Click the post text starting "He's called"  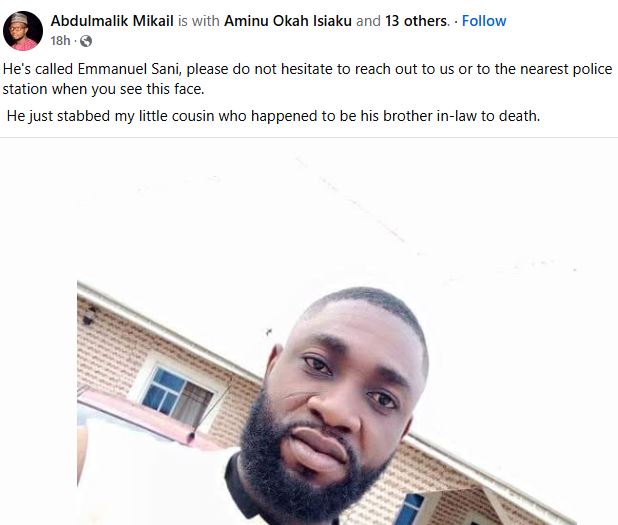coord(307,79)
